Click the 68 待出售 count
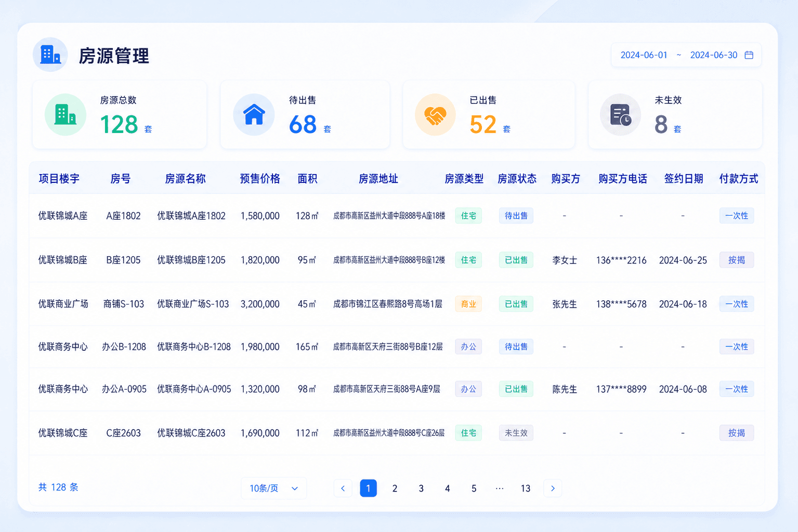 [x=303, y=124]
